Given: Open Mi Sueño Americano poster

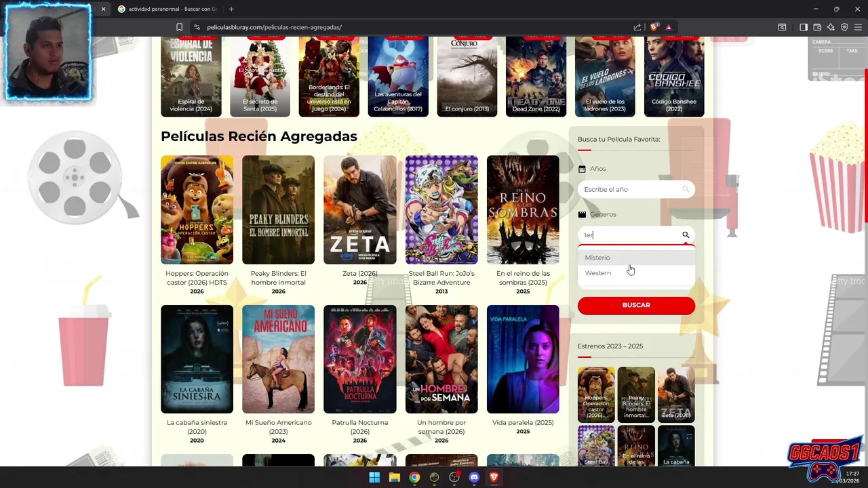Looking at the screenshot, I should click(278, 359).
